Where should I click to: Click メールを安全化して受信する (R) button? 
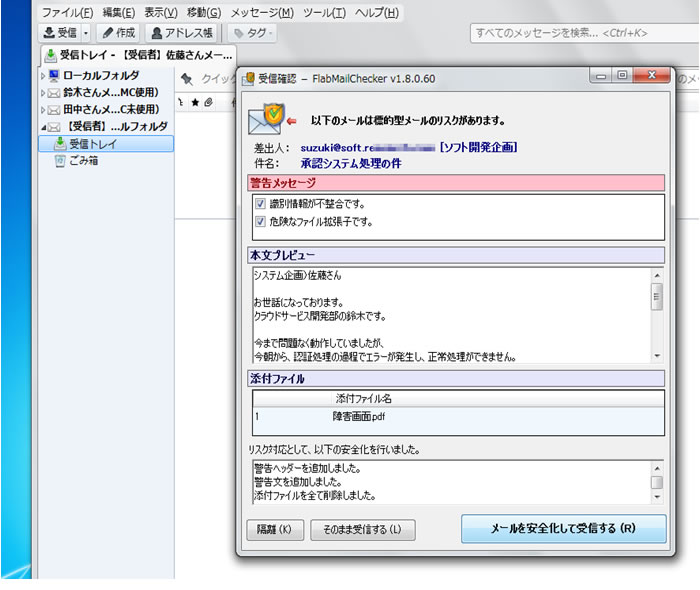coord(563,529)
